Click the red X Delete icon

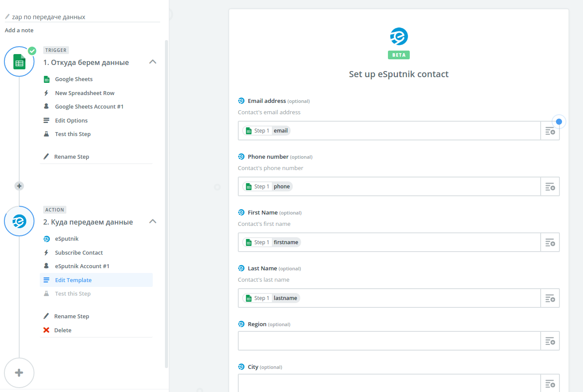[x=46, y=330]
